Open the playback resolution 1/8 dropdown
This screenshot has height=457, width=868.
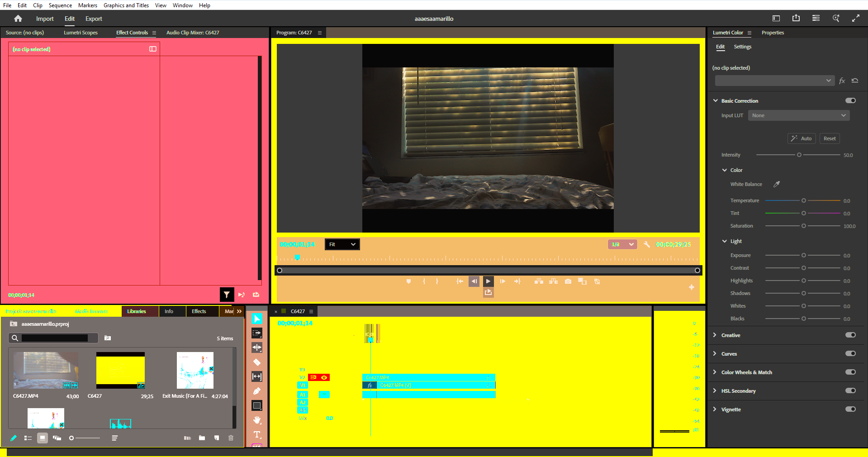click(622, 244)
